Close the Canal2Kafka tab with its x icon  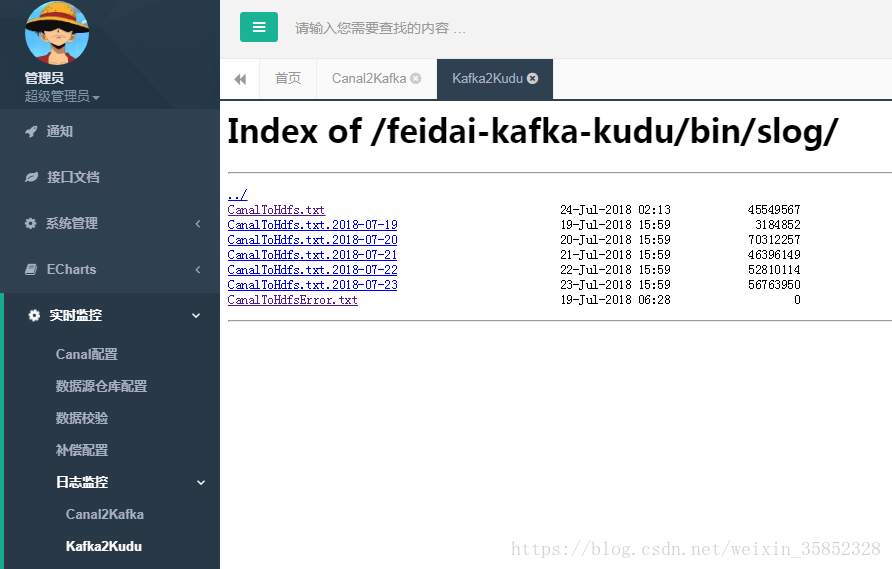416,79
